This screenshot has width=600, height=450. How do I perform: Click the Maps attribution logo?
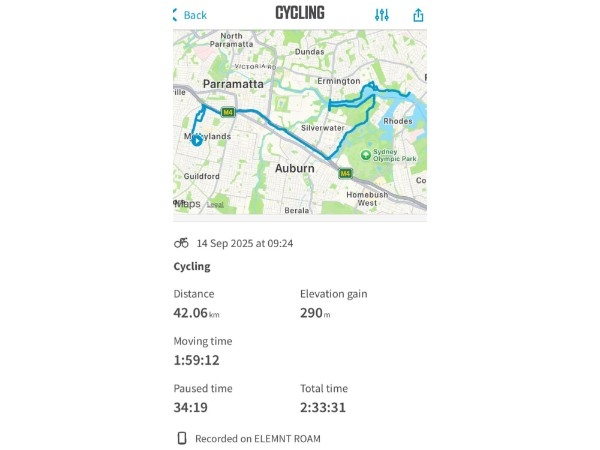click(x=187, y=204)
